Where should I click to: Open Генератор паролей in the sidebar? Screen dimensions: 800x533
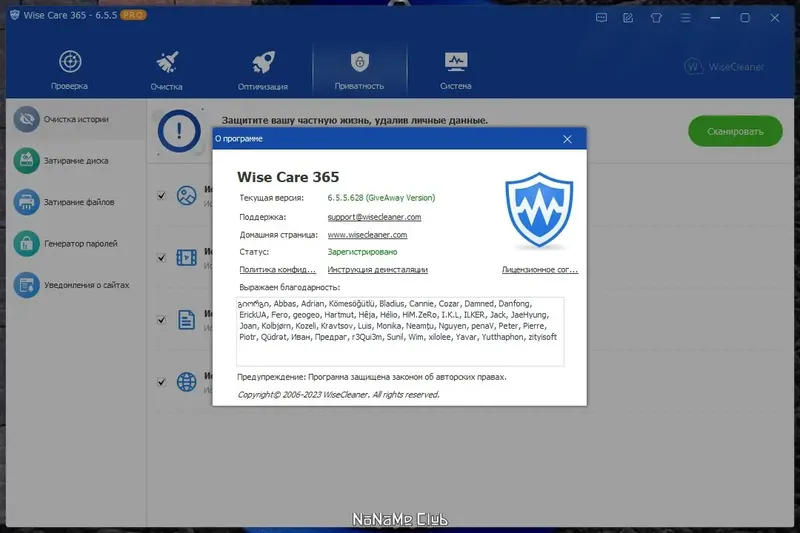click(x=77, y=243)
